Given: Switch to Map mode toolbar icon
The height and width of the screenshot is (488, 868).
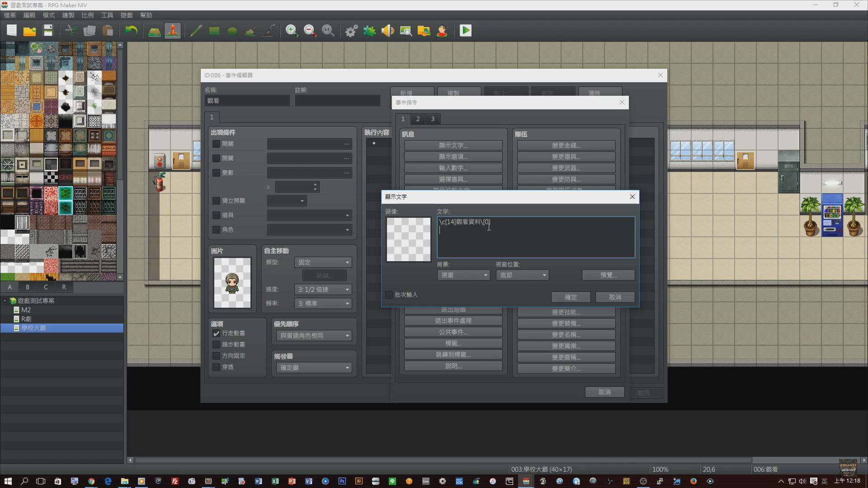Looking at the screenshot, I should [x=155, y=31].
